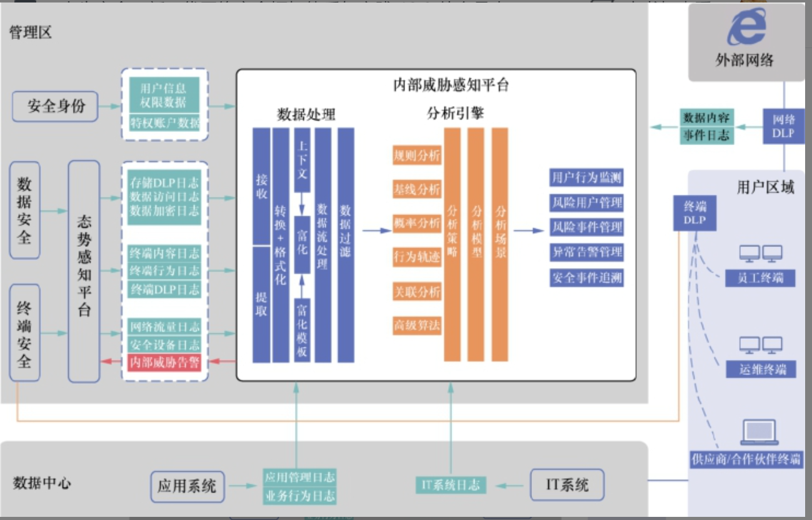The width and height of the screenshot is (812, 520).
Task: Click the 外部网络 label
Action: pyautogui.click(x=744, y=60)
